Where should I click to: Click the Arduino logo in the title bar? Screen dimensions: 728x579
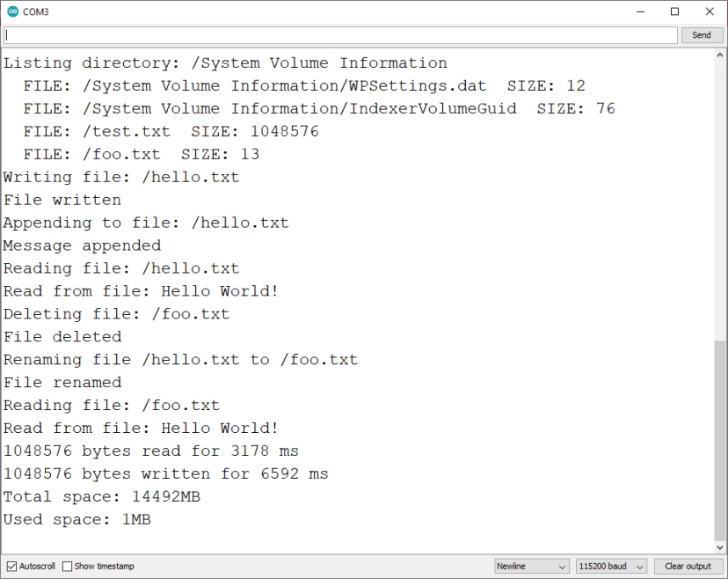point(11,11)
